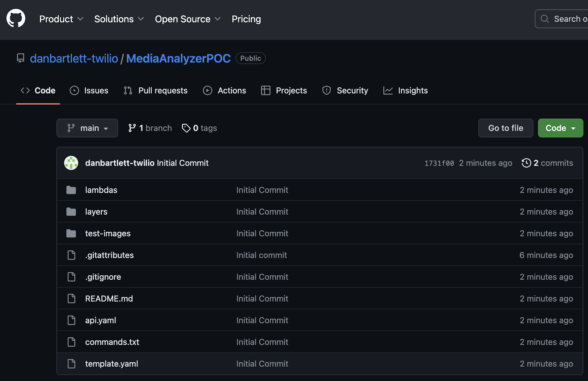Open the api.yaml file name
This screenshot has height=381, width=588.
(x=101, y=320)
